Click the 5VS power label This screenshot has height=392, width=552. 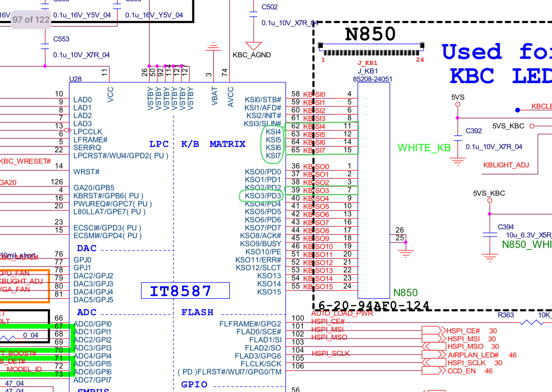click(x=458, y=97)
